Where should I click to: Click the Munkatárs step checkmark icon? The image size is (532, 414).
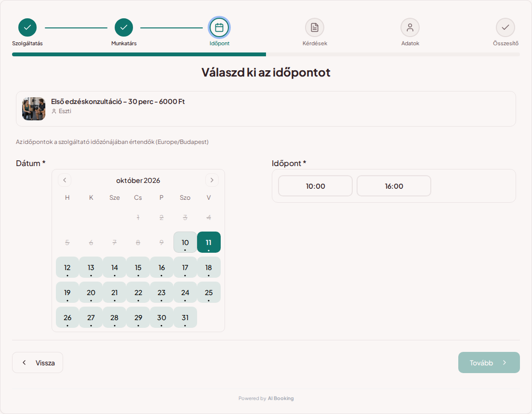124,27
